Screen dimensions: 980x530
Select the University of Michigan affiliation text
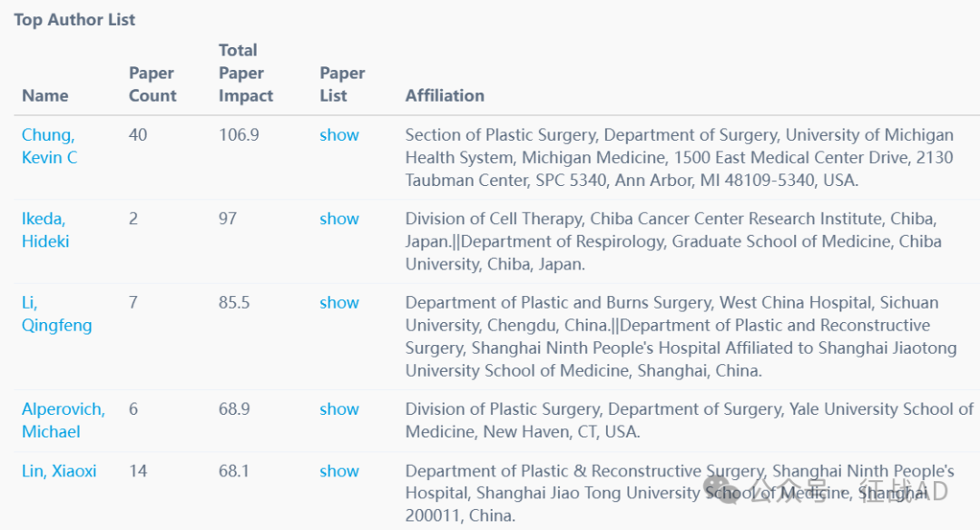(x=680, y=158)
